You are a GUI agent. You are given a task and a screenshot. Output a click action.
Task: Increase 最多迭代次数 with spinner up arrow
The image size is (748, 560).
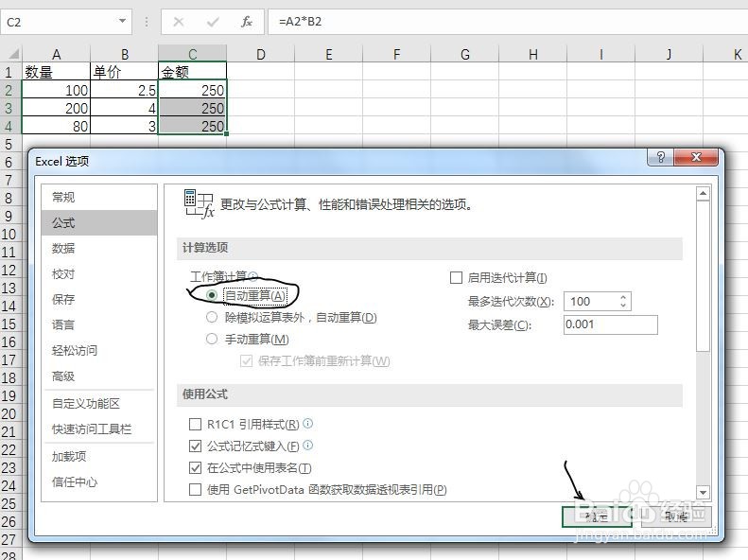click(623, 297)
